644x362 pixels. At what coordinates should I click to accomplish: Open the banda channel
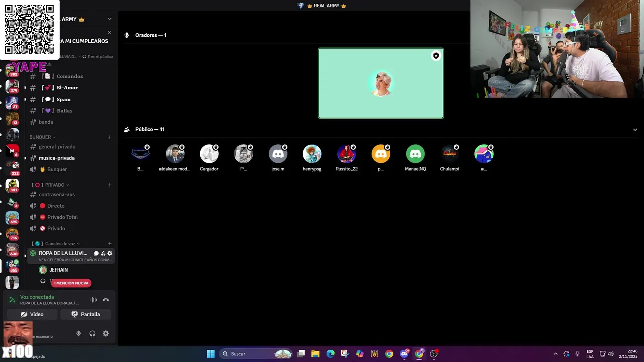point(71,122)
